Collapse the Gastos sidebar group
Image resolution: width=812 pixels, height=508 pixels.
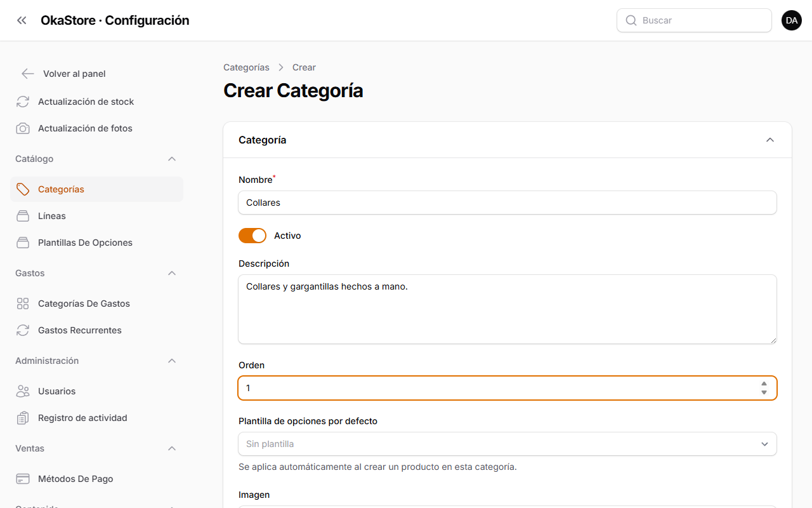click(x=172, y=273)
